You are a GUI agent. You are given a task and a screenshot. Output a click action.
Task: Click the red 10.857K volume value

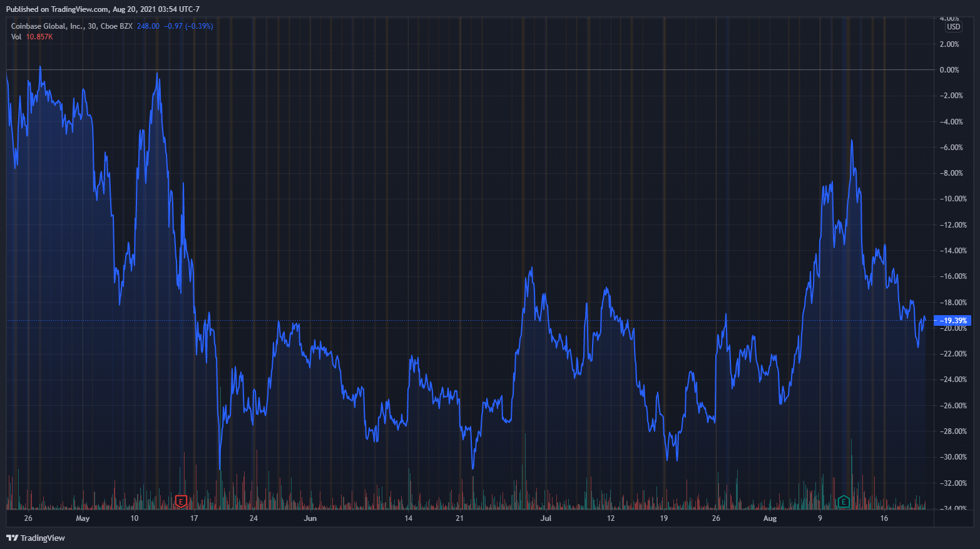click(39, 37)
